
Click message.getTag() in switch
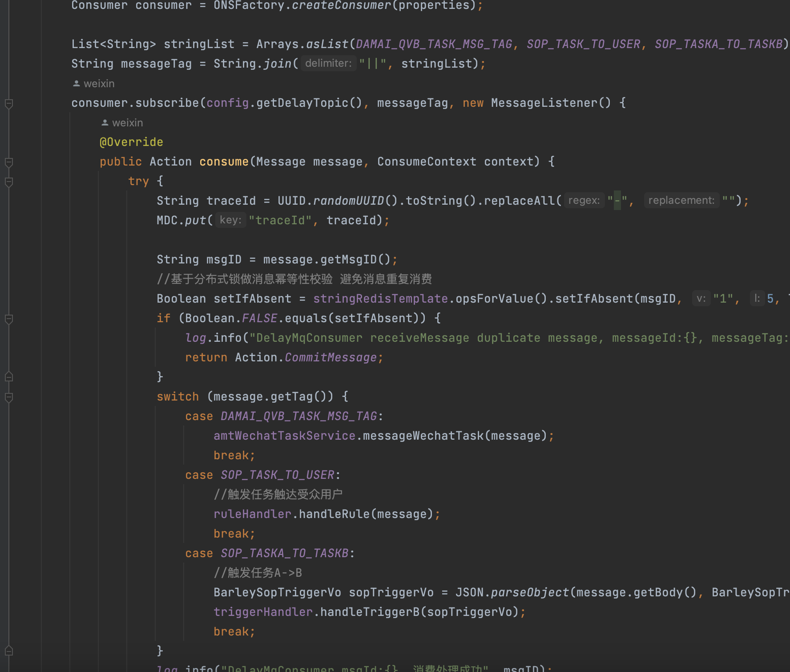tap(270, 397)
